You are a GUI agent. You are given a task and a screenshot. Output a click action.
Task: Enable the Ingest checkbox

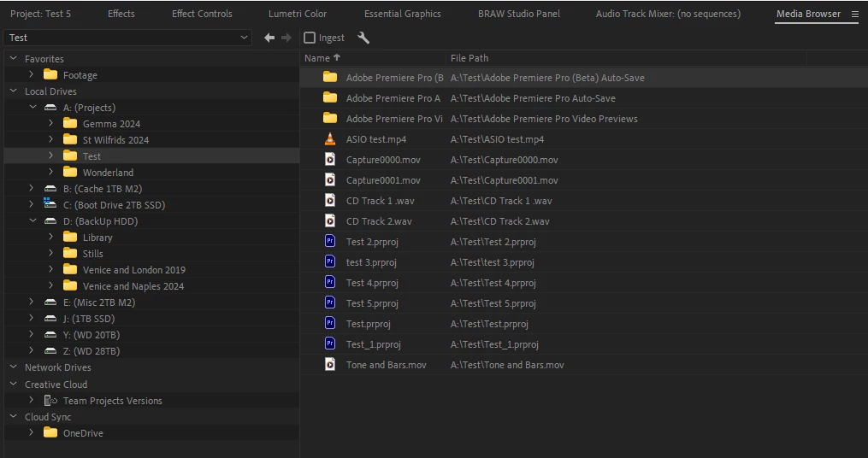(x=310, y=38)
